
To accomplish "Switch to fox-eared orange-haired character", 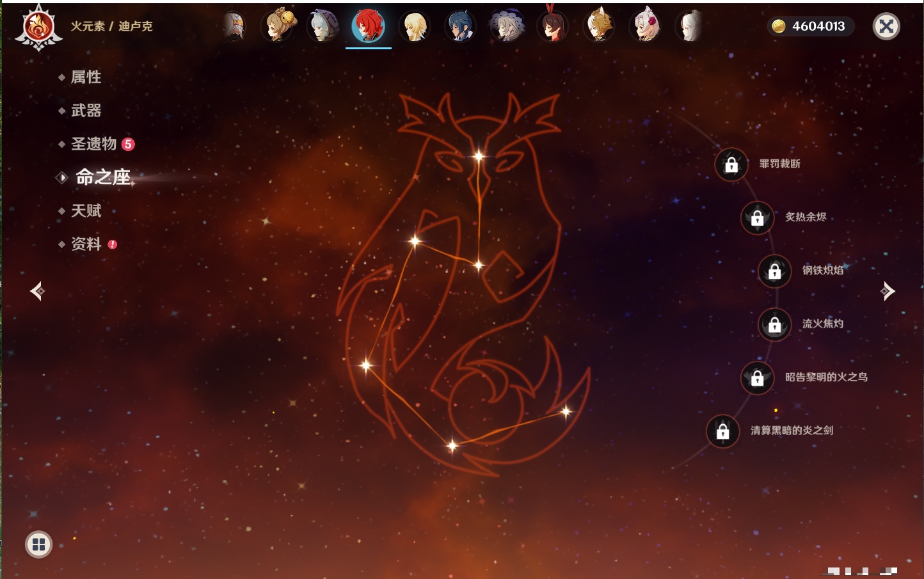I will 600,26.
